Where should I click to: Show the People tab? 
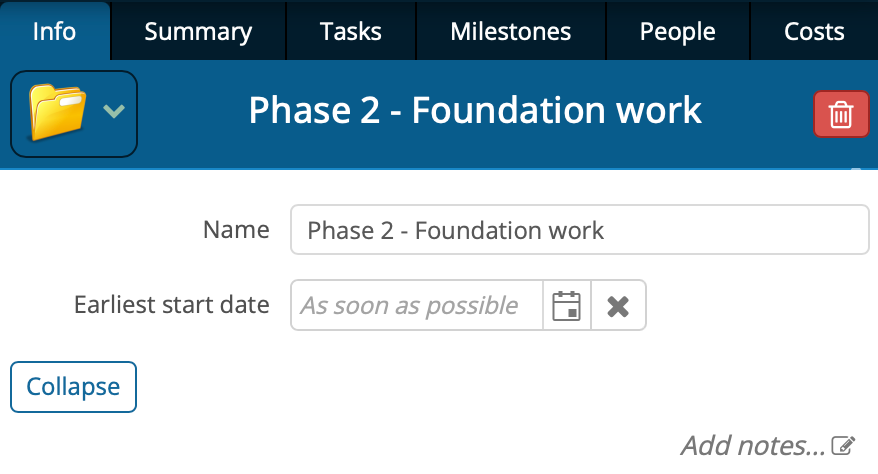[x=677, y=31]
